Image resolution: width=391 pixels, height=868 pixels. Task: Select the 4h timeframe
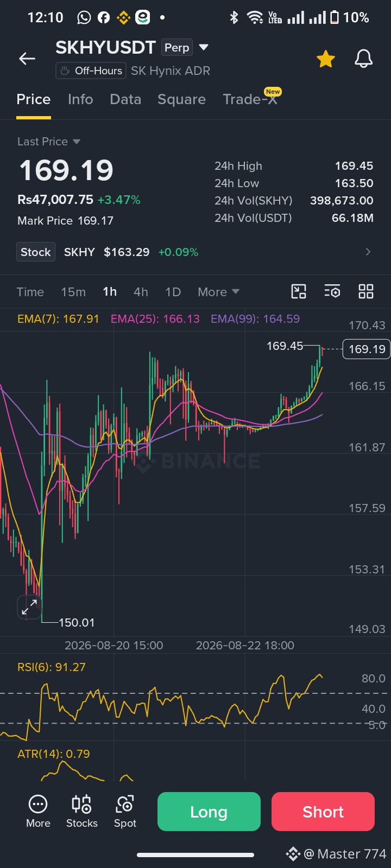tap(141, 292)
